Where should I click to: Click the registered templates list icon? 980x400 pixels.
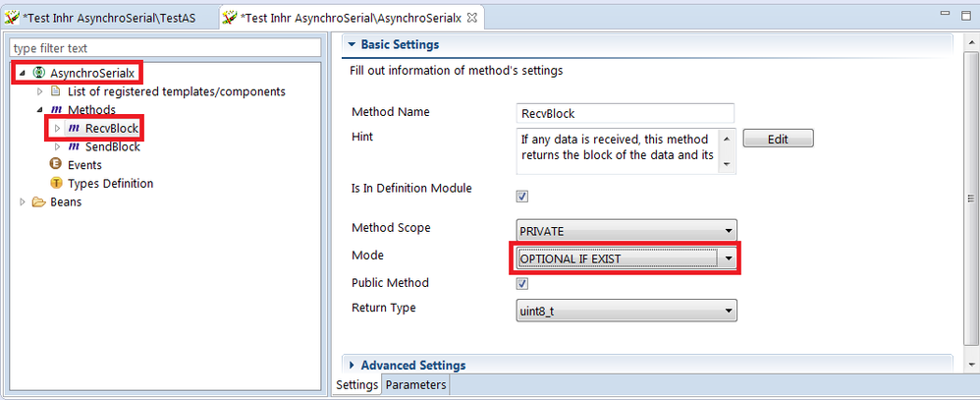point(56,91)
